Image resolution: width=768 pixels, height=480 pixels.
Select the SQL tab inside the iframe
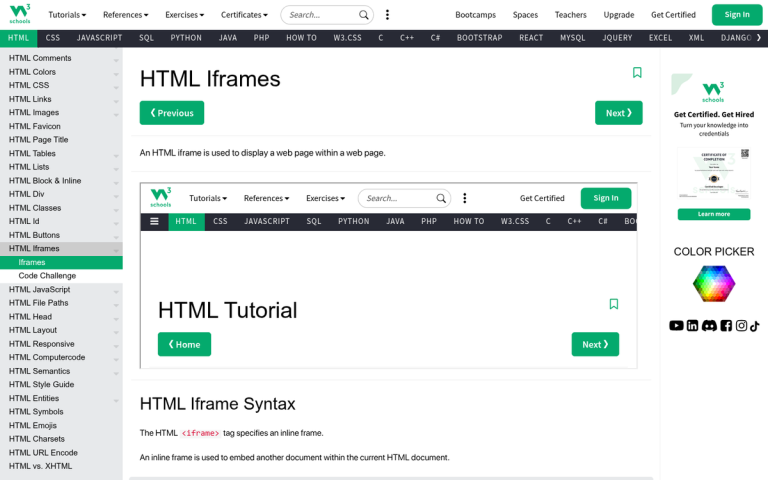pos(314,221)
